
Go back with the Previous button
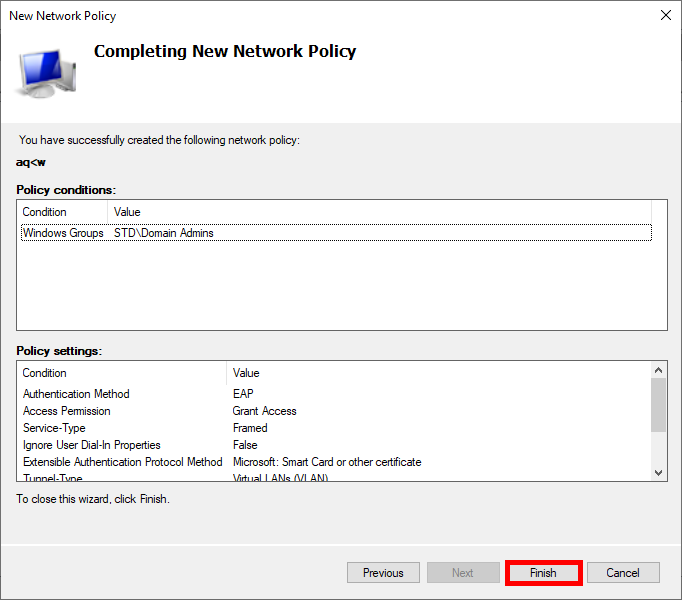point(383,573)
